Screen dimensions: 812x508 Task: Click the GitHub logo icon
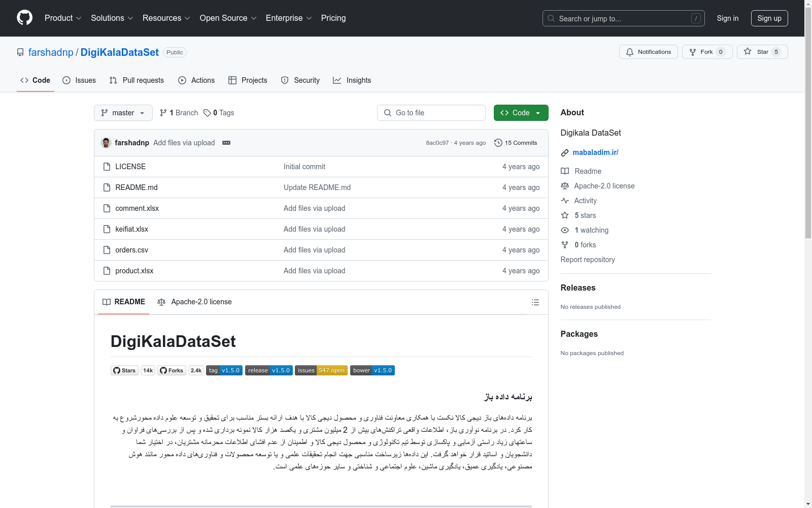[x=24, y=18]
